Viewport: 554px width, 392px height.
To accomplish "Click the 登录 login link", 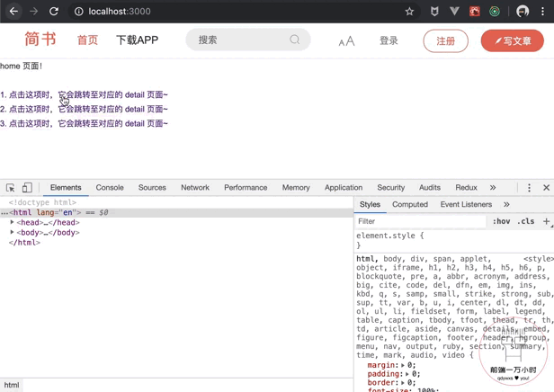I will pos(389,40).
